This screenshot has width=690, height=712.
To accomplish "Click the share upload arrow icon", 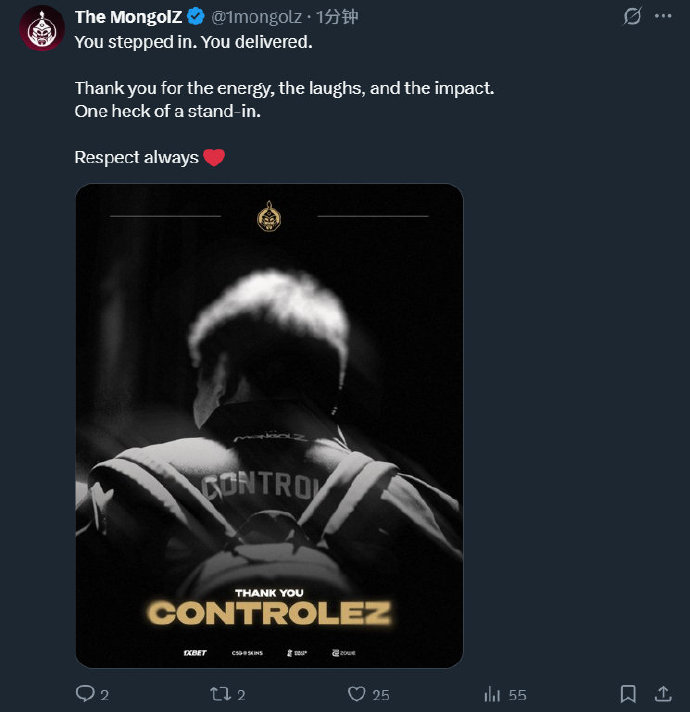I will click(662, 694).
